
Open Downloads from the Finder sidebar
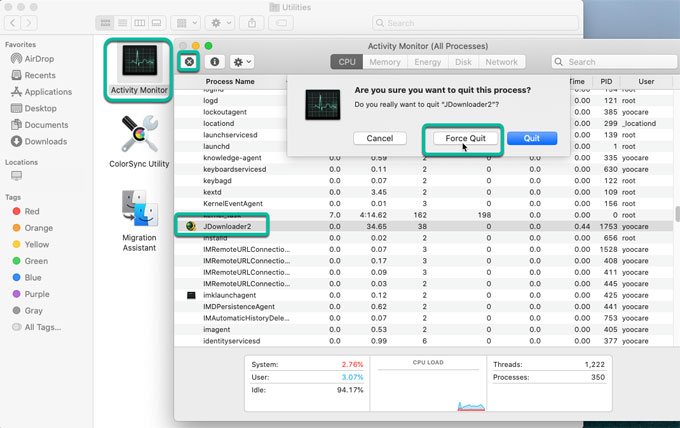(45, 141)
